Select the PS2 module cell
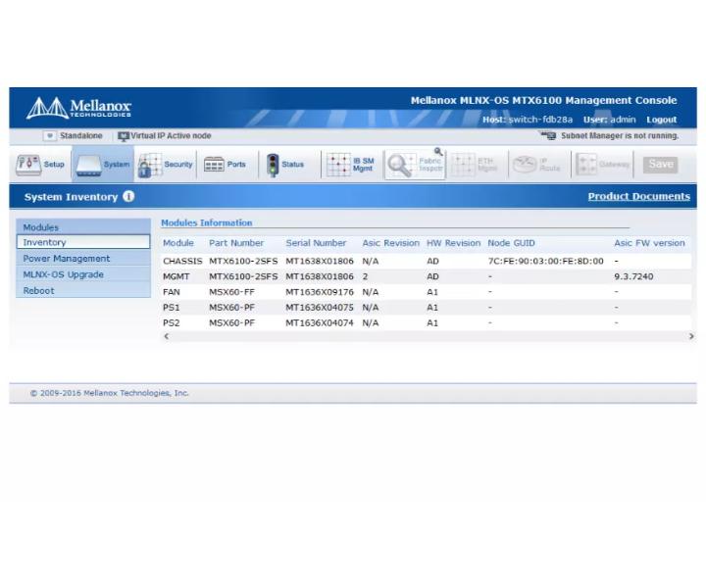706x588 pixels. [171, 323]
